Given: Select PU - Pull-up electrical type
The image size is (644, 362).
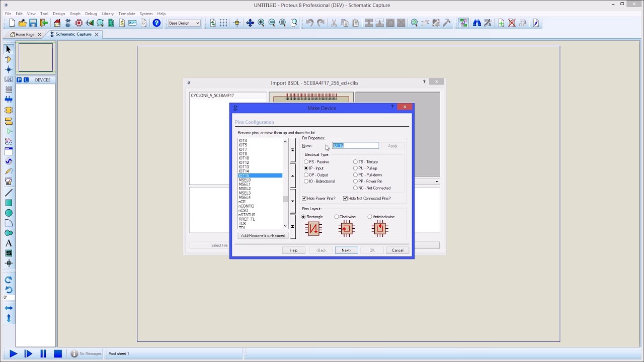Looking at the screenshot, I should [365, 168].
